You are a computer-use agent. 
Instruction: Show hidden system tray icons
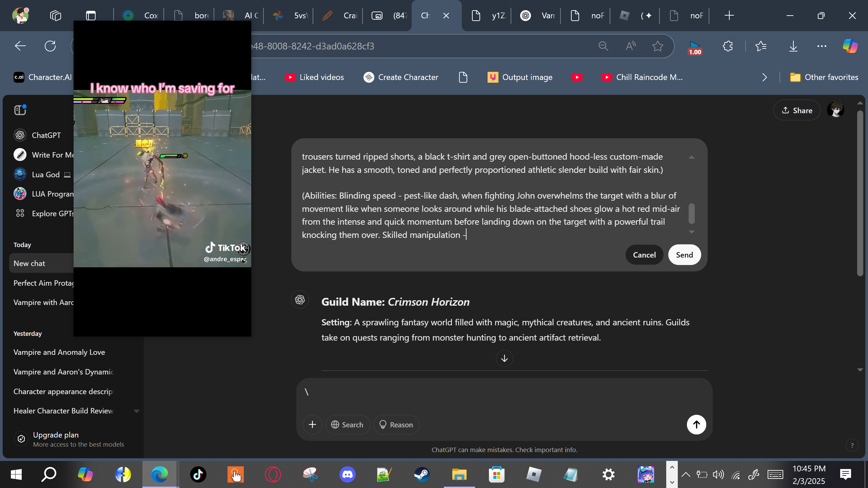686,474
